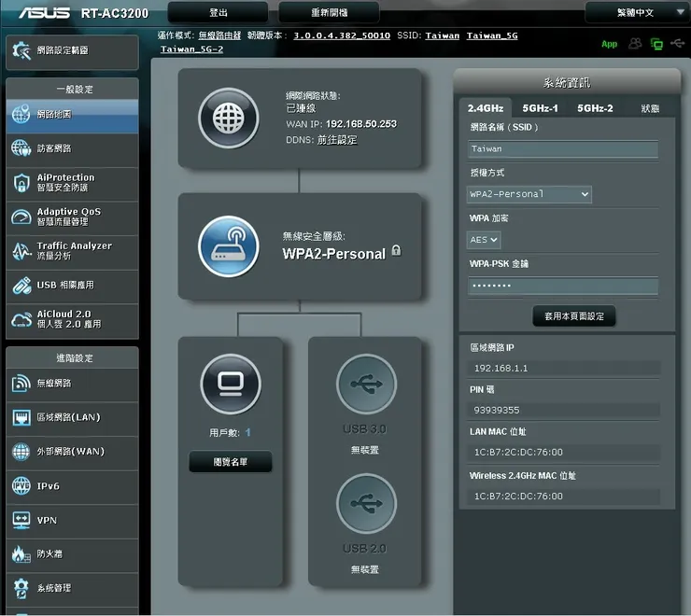
Task: Open the Adaptive QoS gauge icon
Action: point(21,217)
